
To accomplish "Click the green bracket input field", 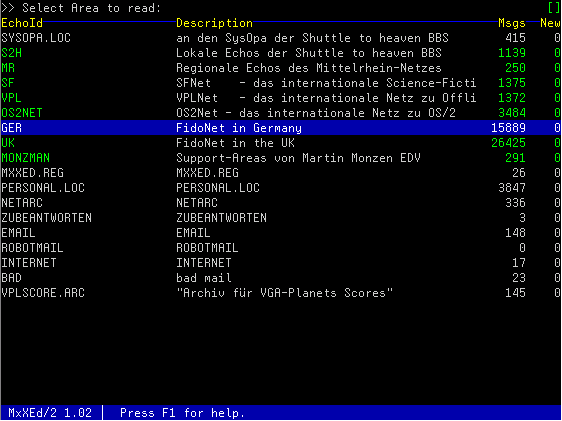I will (554, 8).
